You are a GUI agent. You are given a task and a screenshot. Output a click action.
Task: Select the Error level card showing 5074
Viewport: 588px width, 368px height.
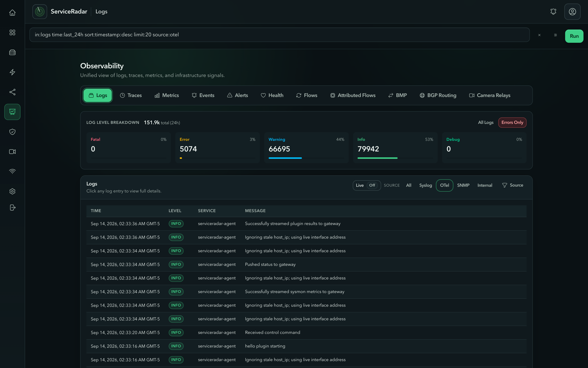(x=218, y=148)
